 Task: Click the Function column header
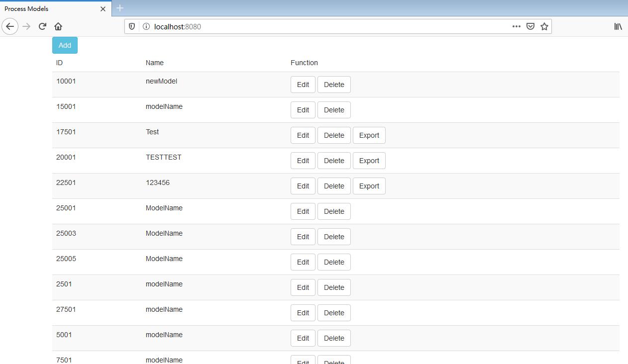(304, 63)
